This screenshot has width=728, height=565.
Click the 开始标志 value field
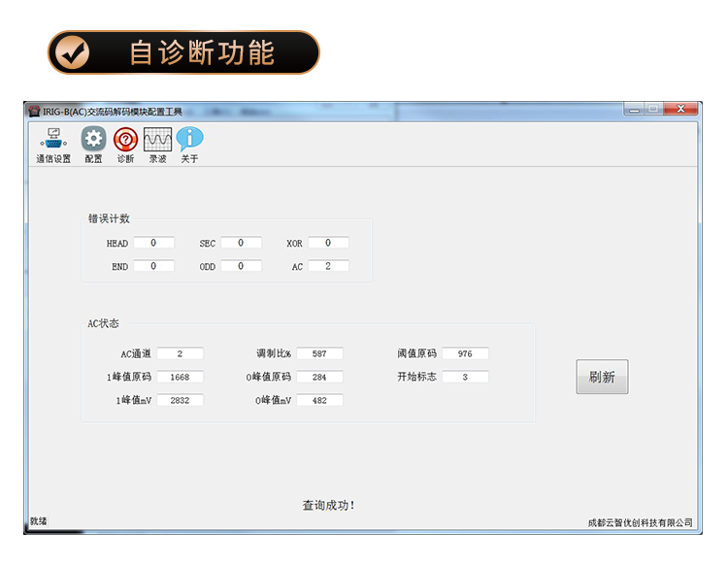465,377
